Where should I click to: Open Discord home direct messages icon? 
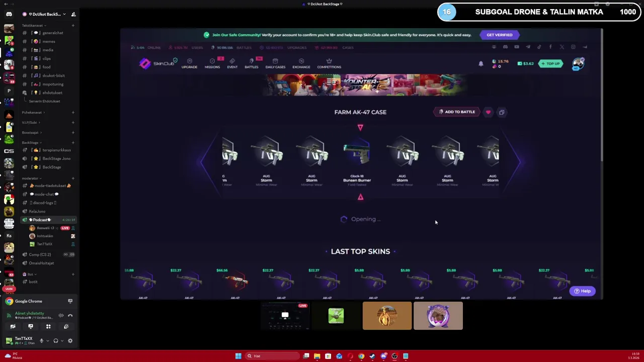(x=9, y=14)
